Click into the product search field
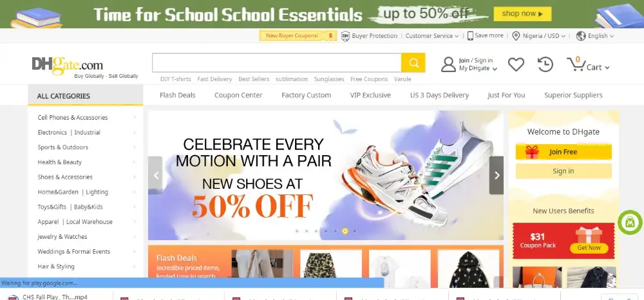Screen dimensions: 644x300 277,63
